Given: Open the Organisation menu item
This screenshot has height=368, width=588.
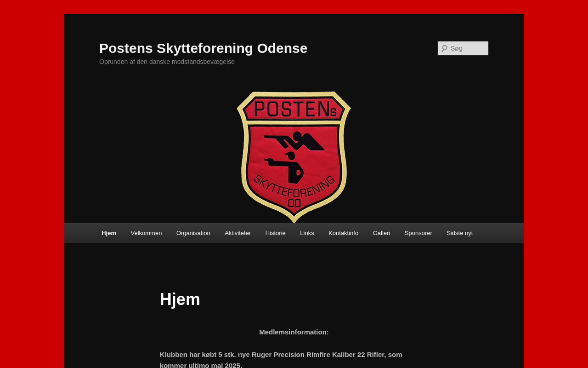Looking at the screenshot, I should tap(193, 233).
